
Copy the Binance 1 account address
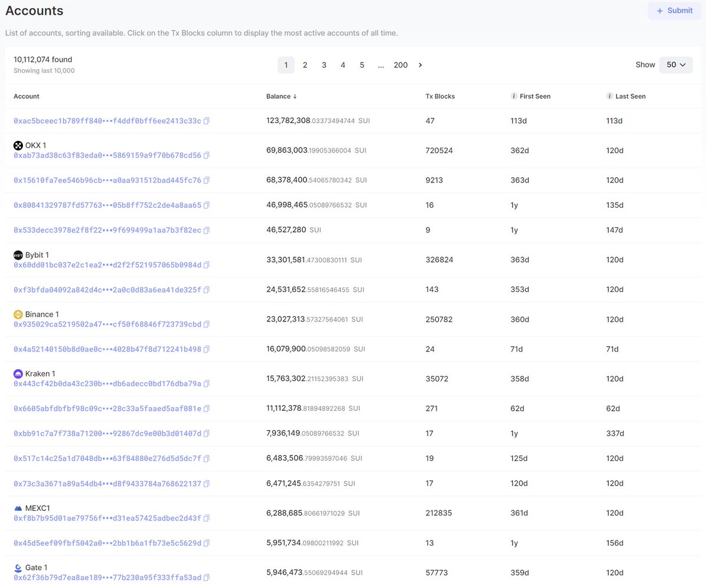(207, 325)
